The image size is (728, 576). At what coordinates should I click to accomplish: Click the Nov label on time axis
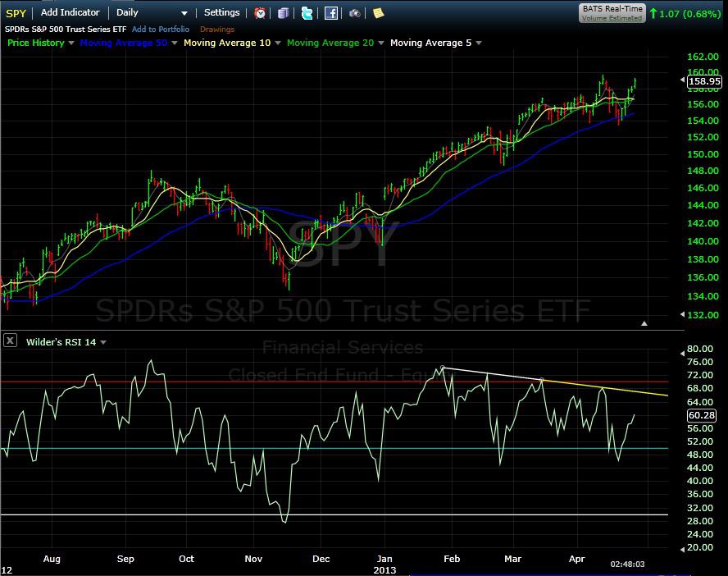tap(253, 559)
